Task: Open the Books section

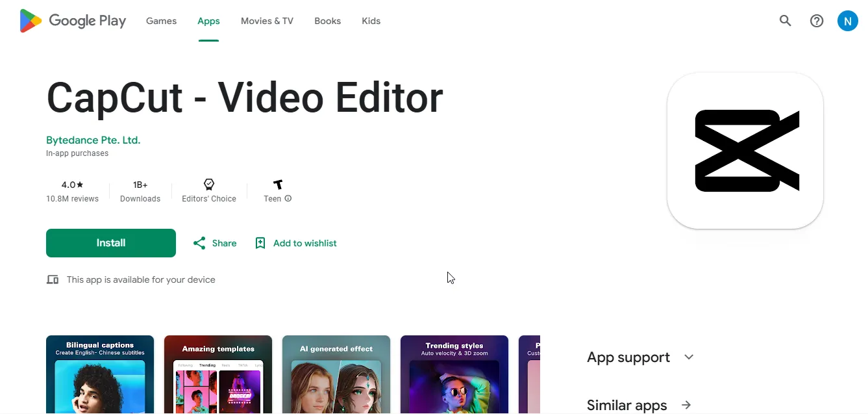Action: click(x=327, y=20)
